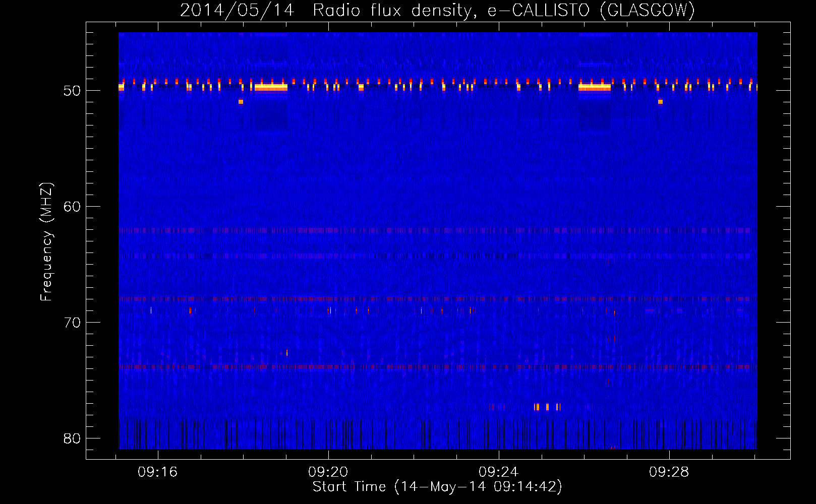Click the bright yellow burst near 09:26
This screenshot has height=504, width=816.
click(595, 87)
